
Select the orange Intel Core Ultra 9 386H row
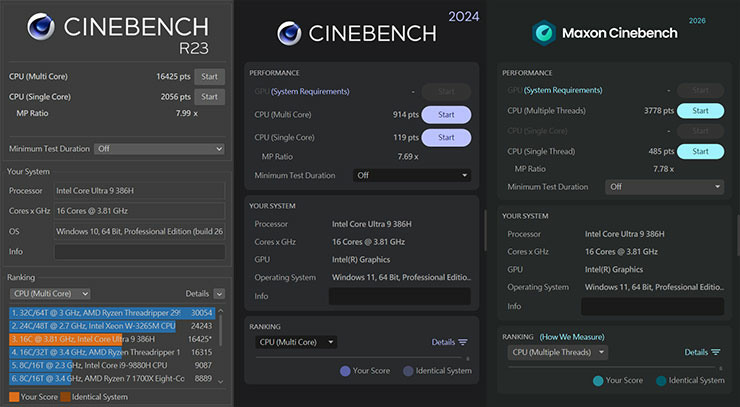click(x=112, y=339)
